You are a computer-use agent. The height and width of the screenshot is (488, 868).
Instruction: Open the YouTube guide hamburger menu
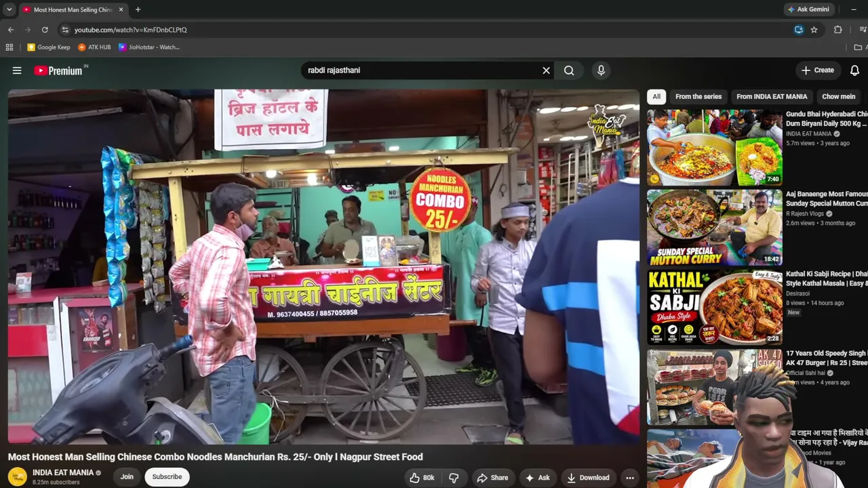point(17,70)
